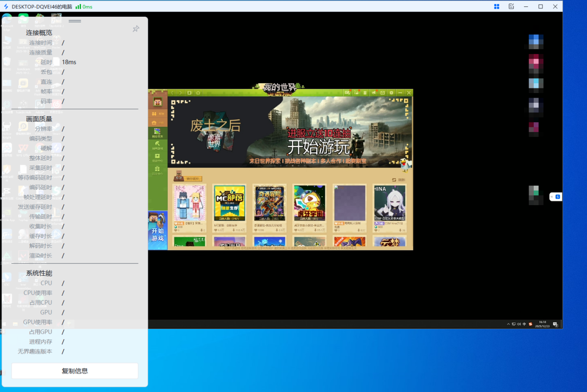Go back using the launcher's left arrow

(172, 93)
